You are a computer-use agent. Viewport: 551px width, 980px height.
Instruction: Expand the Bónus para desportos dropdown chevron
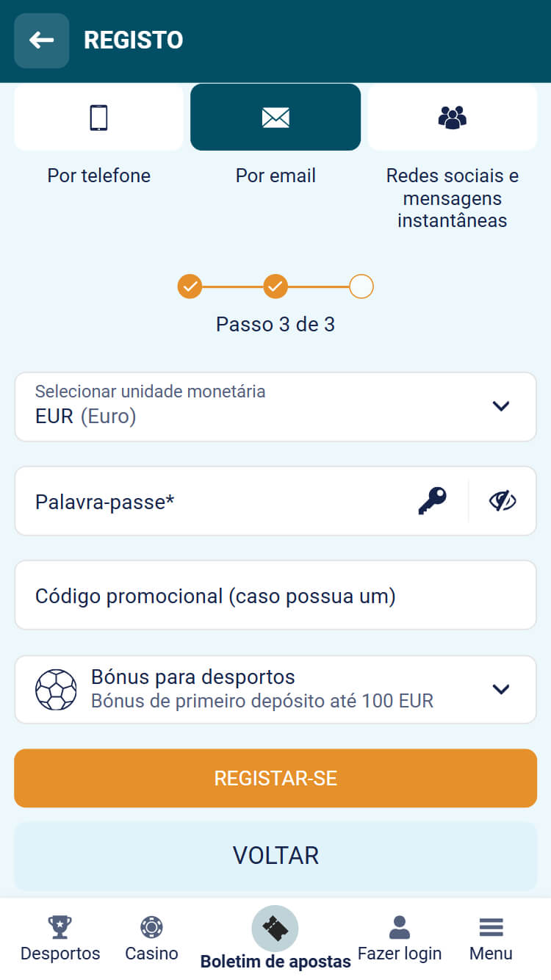point(501,689)
